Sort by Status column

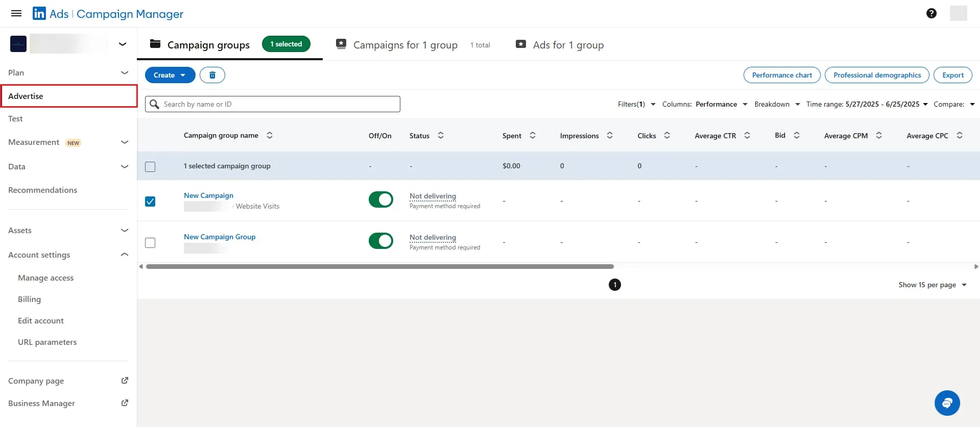coord(441,135)
